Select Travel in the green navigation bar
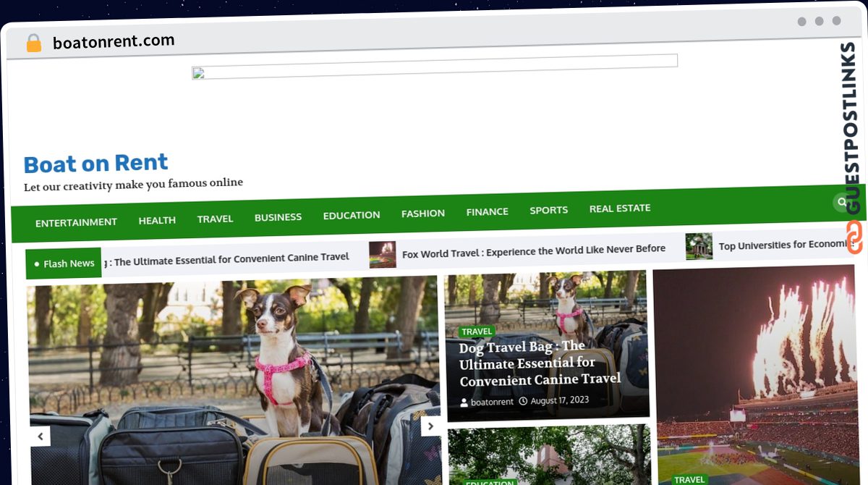 [215, 219]
